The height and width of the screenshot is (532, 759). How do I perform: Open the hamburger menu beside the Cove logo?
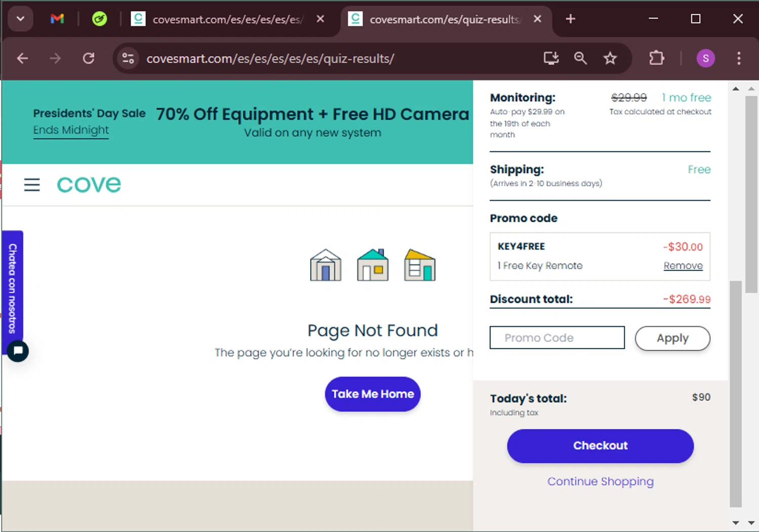click(32, 185)
